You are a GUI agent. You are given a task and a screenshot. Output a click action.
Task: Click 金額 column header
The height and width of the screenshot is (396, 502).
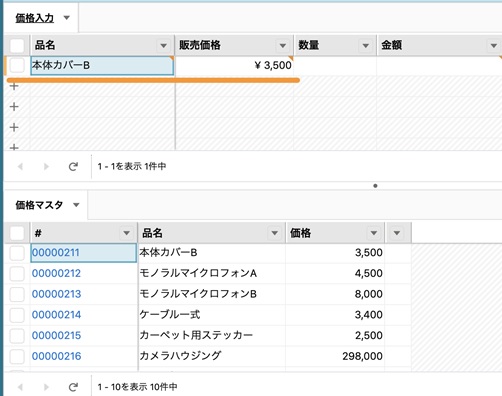[x=439, y=45]
